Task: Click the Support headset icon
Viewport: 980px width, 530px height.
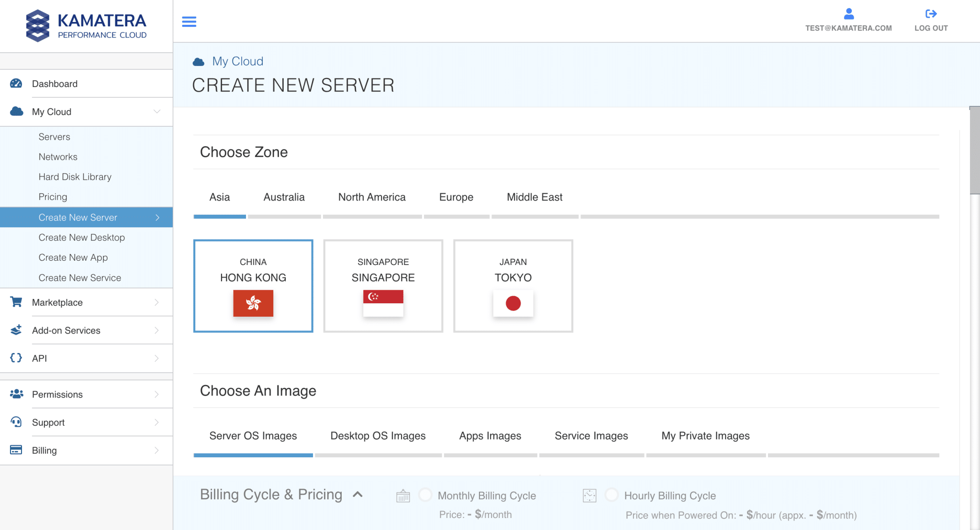Action: (16, 422)
